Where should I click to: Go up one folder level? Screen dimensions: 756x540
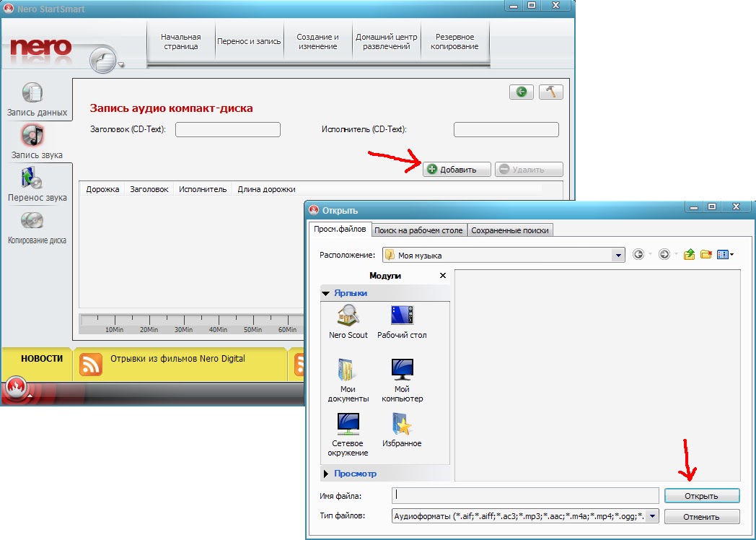click(689, 254)
